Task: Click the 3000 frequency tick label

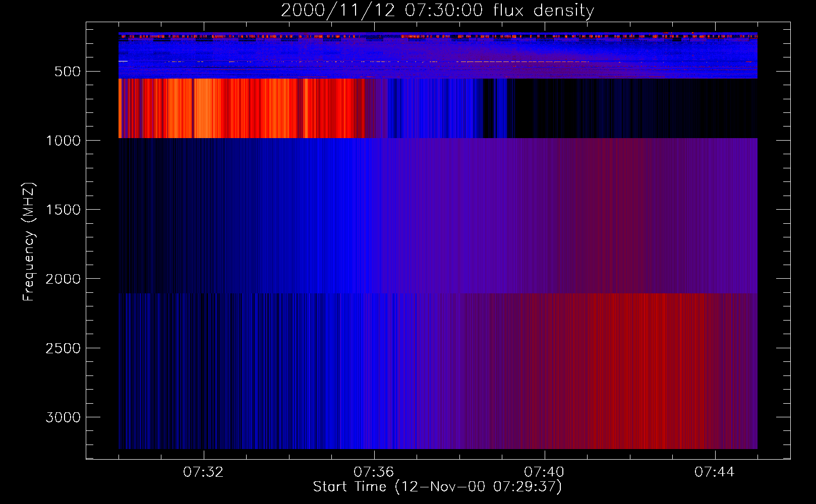Action: coord(63,417)
